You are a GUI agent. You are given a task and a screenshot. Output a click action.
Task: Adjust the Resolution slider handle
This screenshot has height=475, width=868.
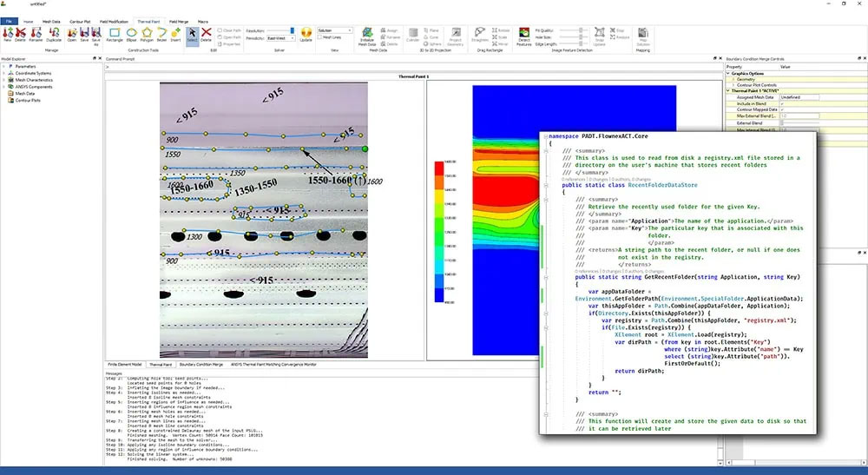click(293, 31)
